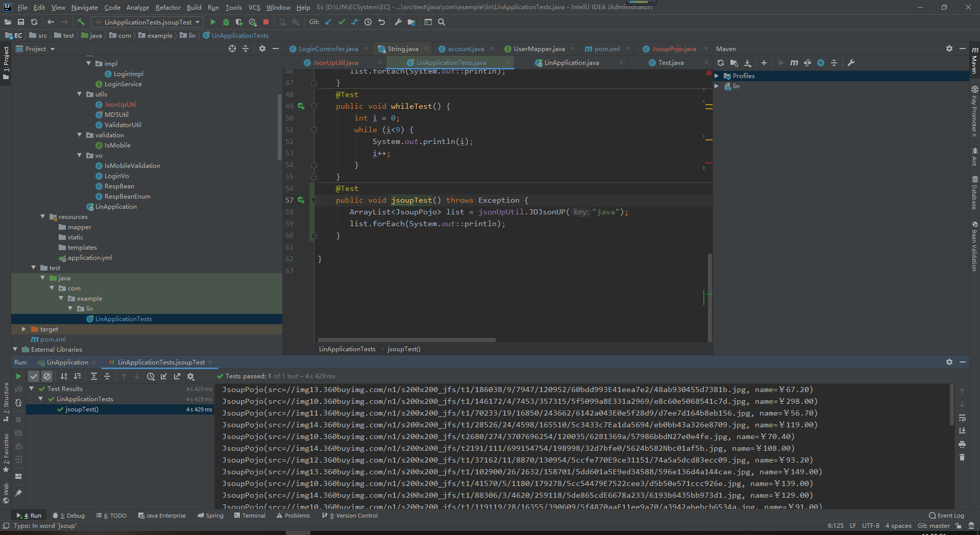Viewport: 980px width, 535px height.
Task: Open settings via the wrench toolbar icon
Action: [x=398, y=22]
